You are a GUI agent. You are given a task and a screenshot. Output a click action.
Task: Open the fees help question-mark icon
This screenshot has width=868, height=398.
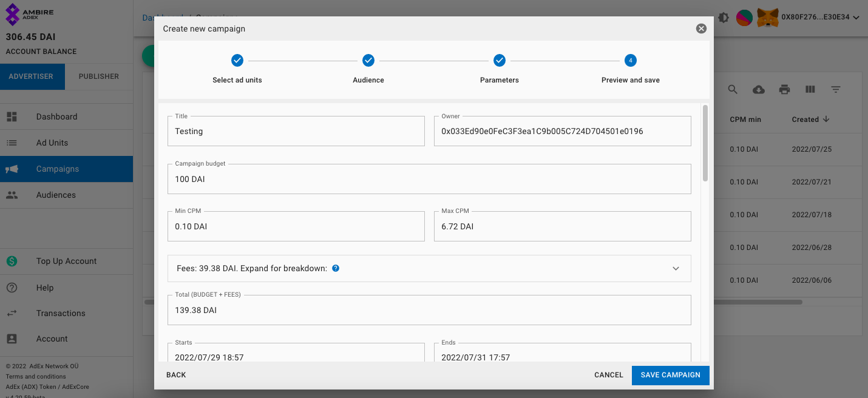click(336, 268)
